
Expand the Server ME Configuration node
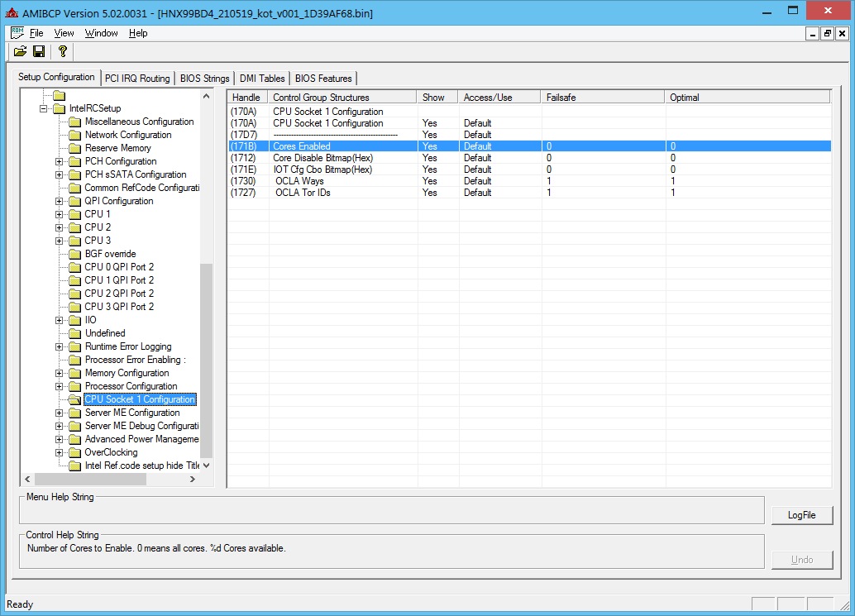[x=59, y=413]
